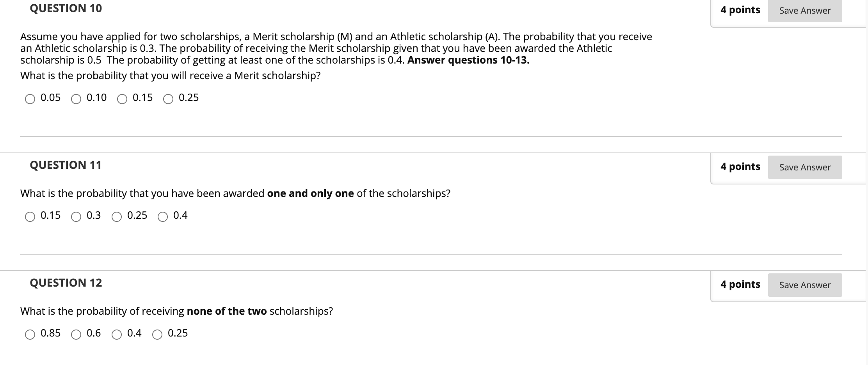868x365 pixels.
Task: Click Save Answer for Question 12
Action: pos(805,285)
